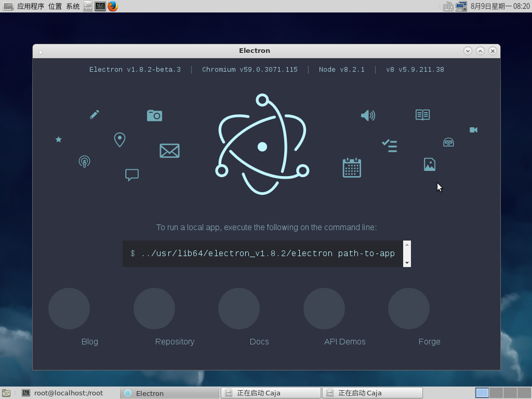Click the Node v8.2.1 version text
The height and width of the screenshot is (399, 532).
342,70
